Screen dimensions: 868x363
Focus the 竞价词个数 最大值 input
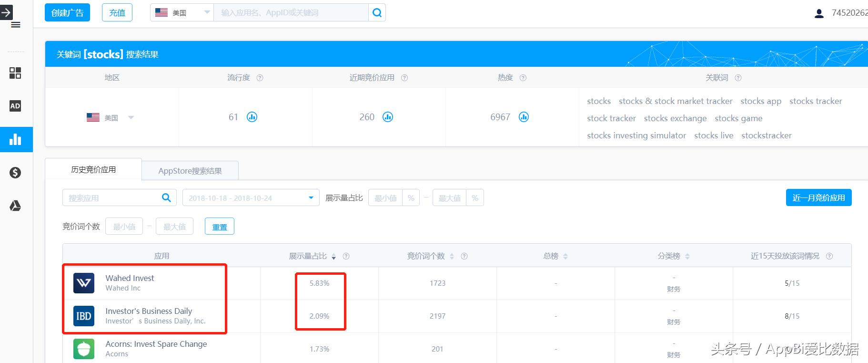pyautogui.click(x=175, y=227)
